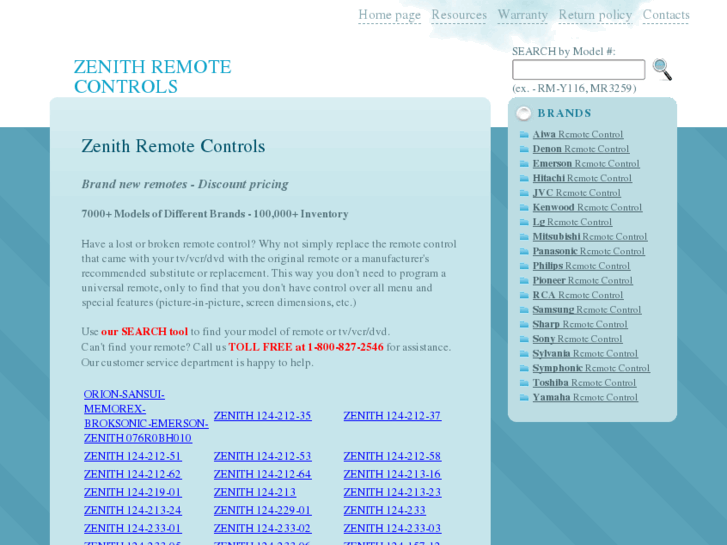The image size is (727, 545).
Task: Open ZENITH 124-213-24 link
Action: pos(133,511)
